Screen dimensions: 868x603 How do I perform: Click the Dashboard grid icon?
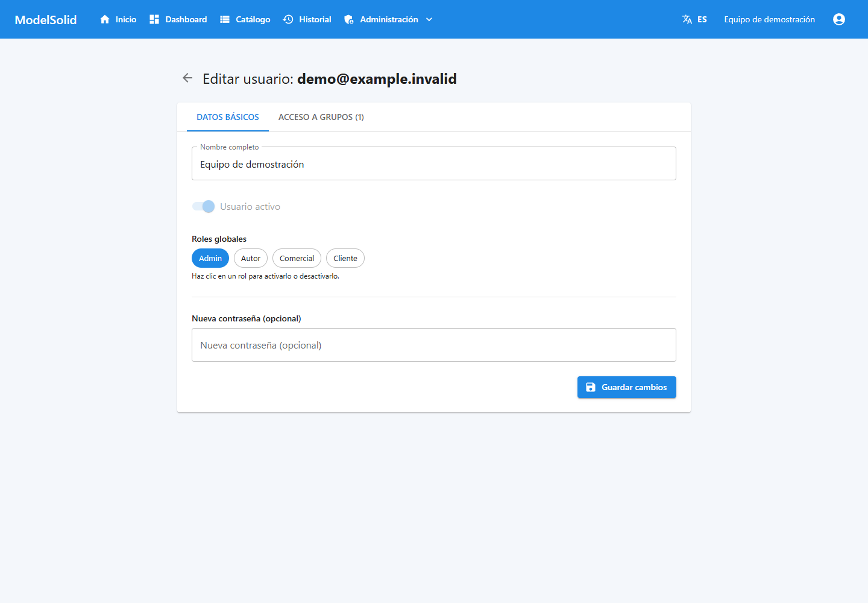[154, 19]
